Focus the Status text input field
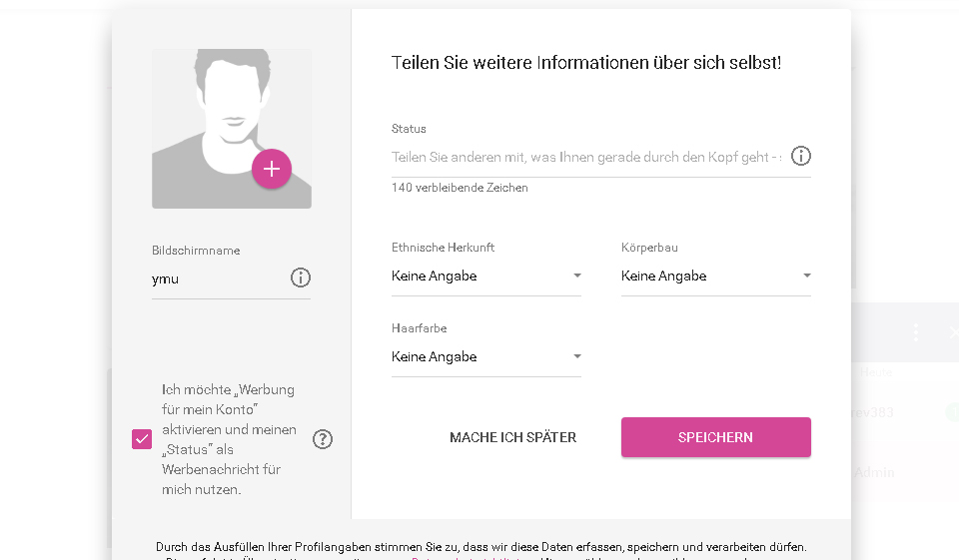 pos(586,157)
